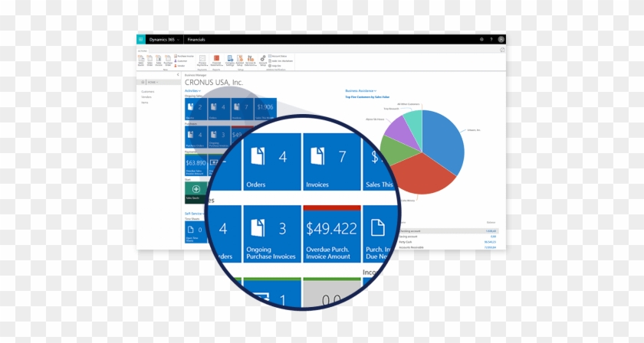This screenshot has width=644, height=343.
Task: Collapse the navigation pane with chevron
Action: click(178, 75)
